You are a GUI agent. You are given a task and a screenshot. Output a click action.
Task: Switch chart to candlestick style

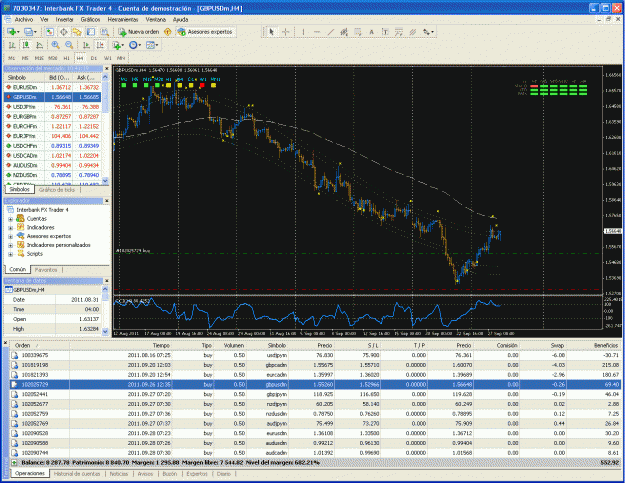26,45
